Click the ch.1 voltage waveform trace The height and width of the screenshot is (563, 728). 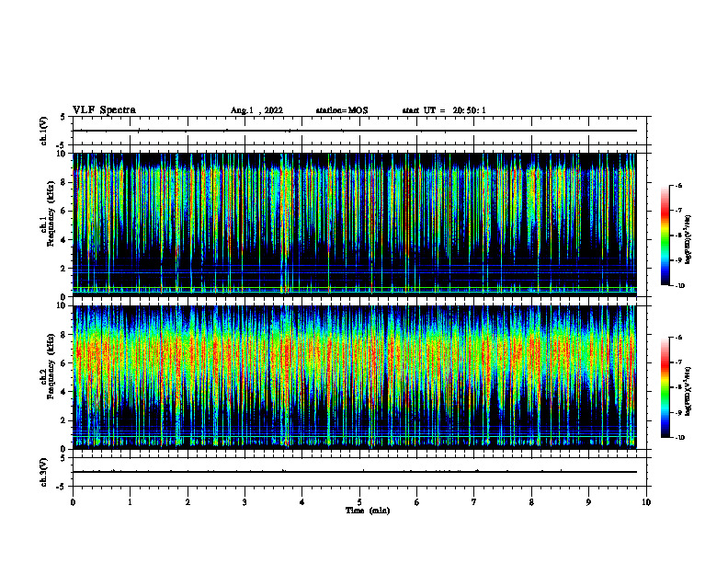click(354, 131)
